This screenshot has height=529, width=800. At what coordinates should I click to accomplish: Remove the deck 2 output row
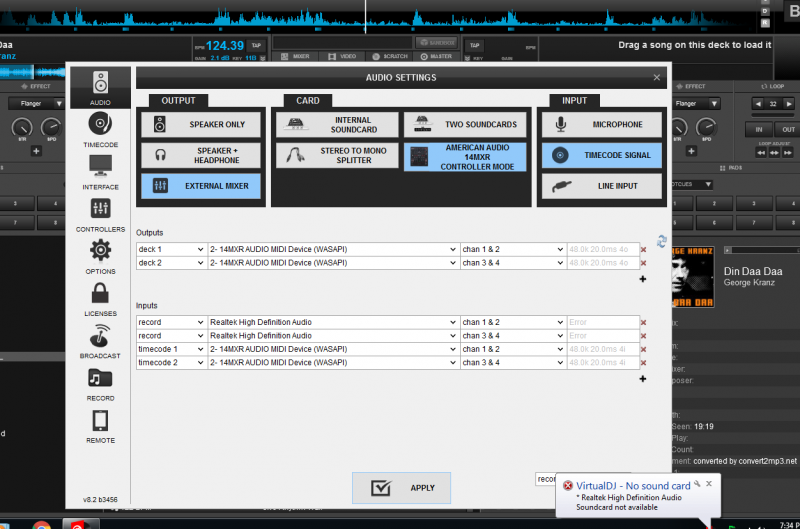coord(643,263)
